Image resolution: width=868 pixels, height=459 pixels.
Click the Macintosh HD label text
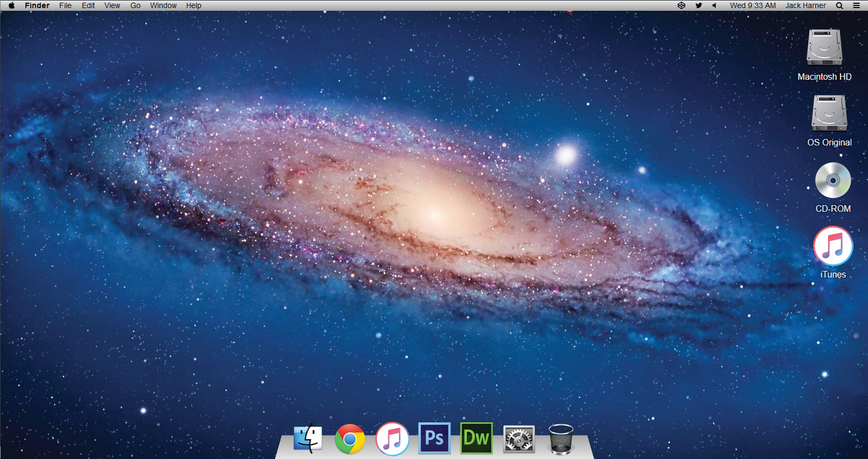pos(824,76)
